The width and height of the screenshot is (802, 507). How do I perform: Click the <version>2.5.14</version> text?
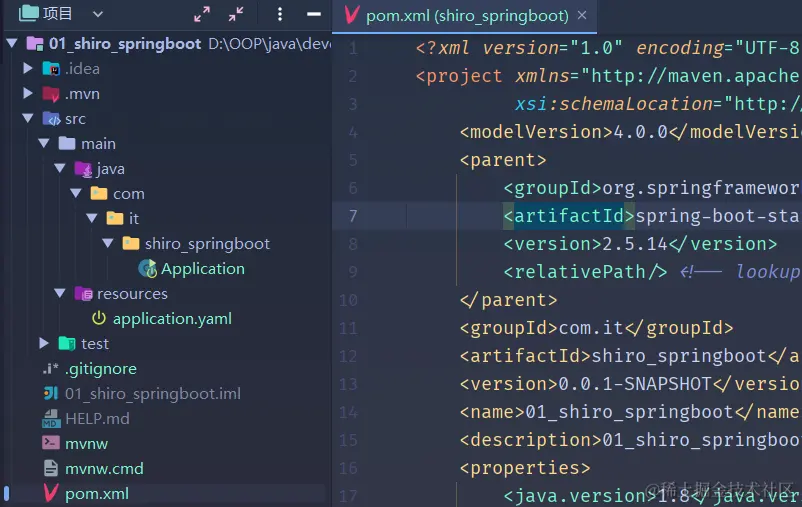pos(640,244)
